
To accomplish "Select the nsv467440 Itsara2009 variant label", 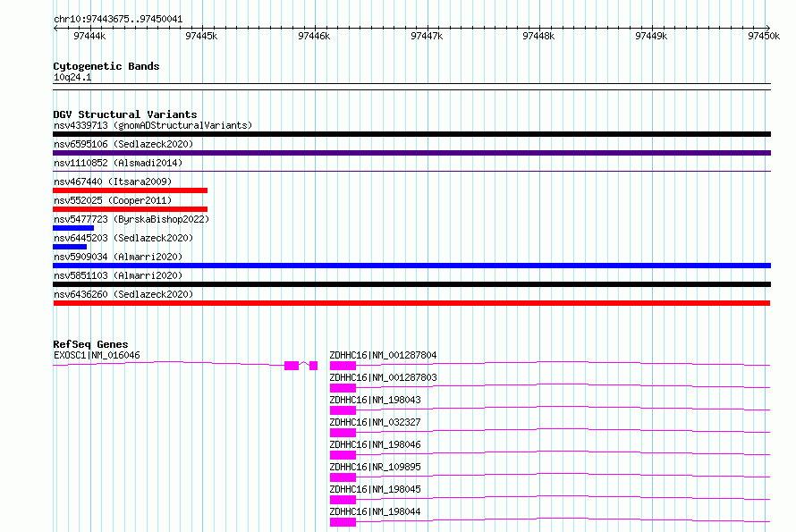I will coord(113,182).
